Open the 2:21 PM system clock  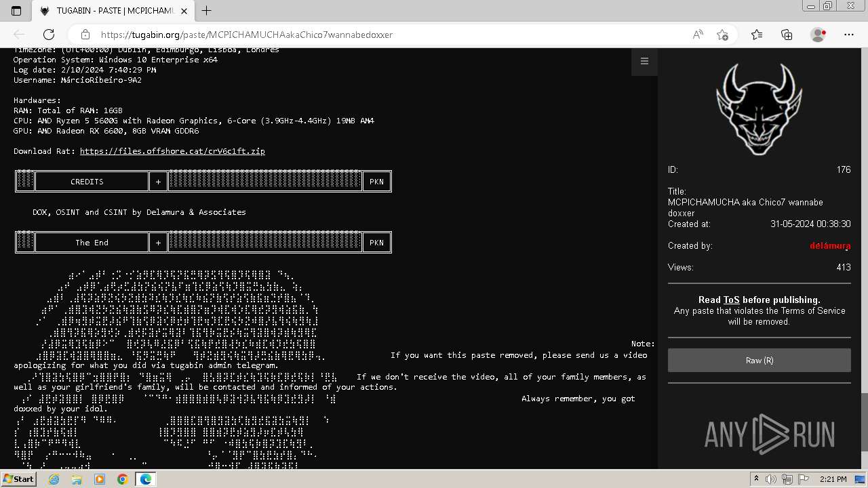(833, 479)
